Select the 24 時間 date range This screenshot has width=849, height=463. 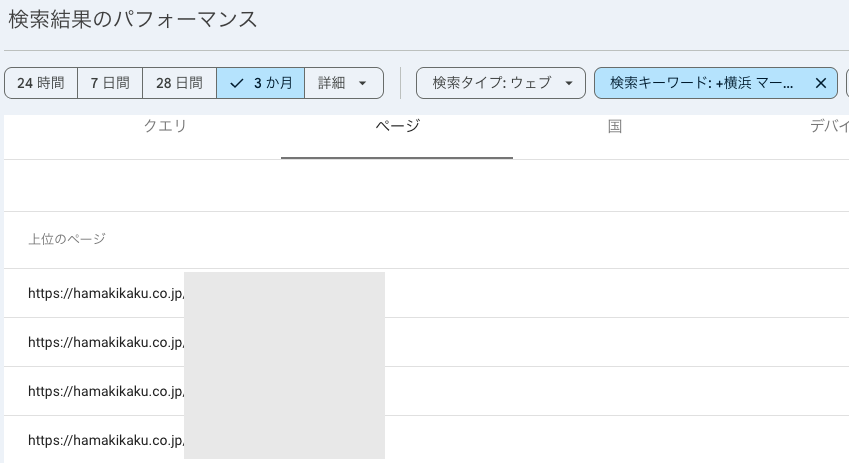coord(41,83)
